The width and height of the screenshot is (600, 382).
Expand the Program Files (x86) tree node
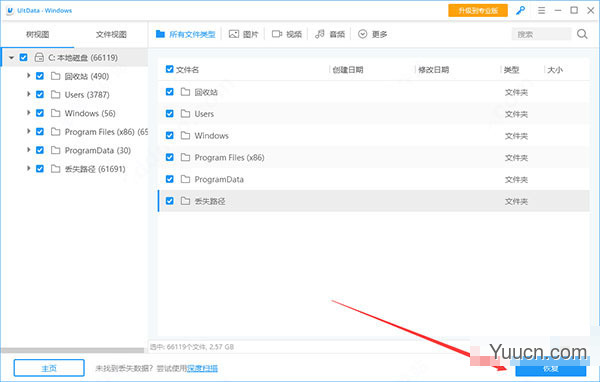[x=28, y=132]
